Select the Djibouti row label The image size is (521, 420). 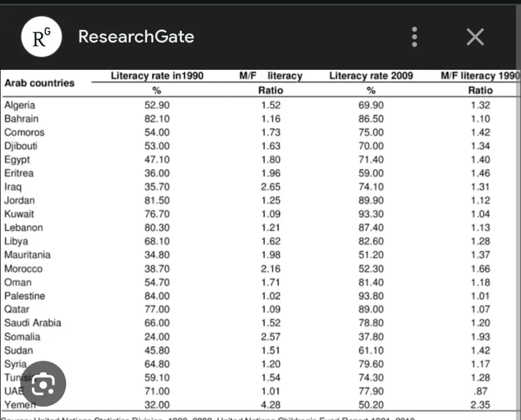(x=21, y=146)
